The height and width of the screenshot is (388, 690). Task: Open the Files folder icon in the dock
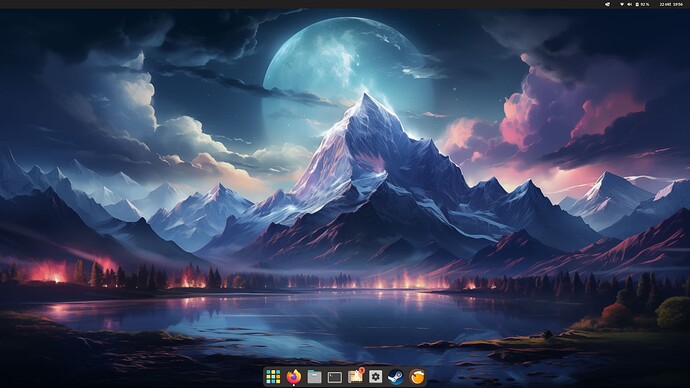tap(314, 377)
